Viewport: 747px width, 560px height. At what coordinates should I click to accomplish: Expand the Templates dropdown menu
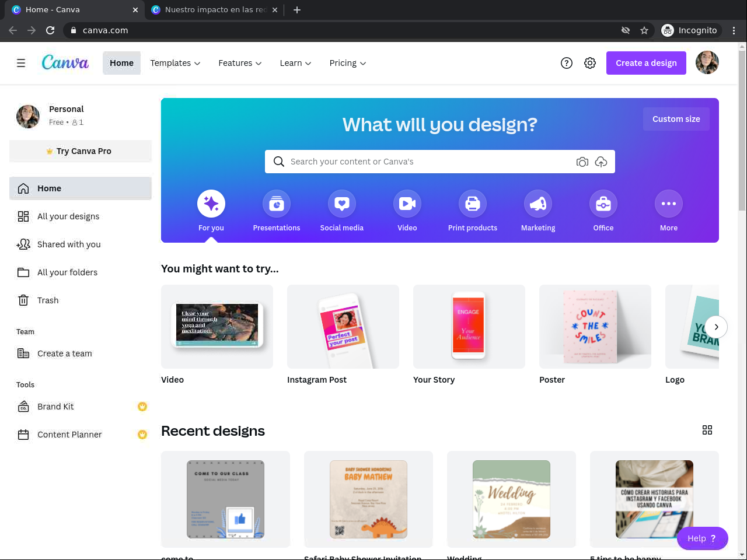(x=175, y=63)
